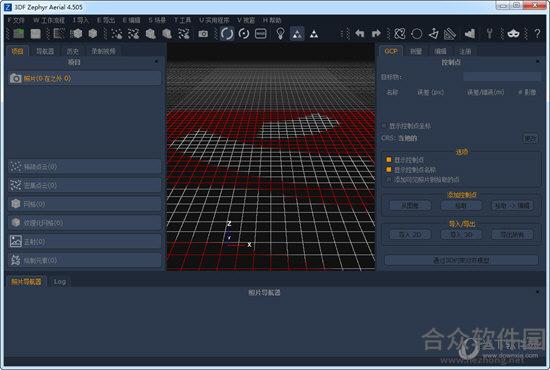This screenshot has width=550, height=370.
Task: Click the 导入 2D button
Action: 410,234
